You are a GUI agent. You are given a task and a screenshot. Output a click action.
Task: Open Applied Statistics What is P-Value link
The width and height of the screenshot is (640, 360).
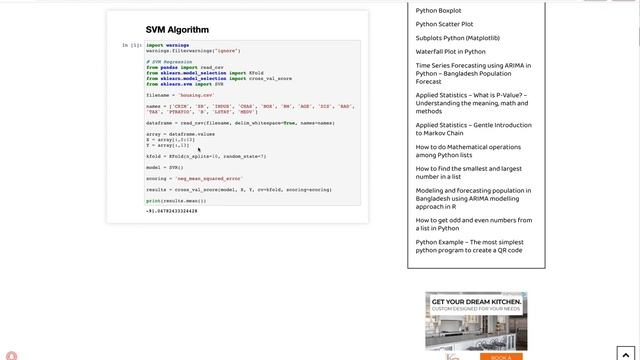pyautogui.click(x=472, y=103)
